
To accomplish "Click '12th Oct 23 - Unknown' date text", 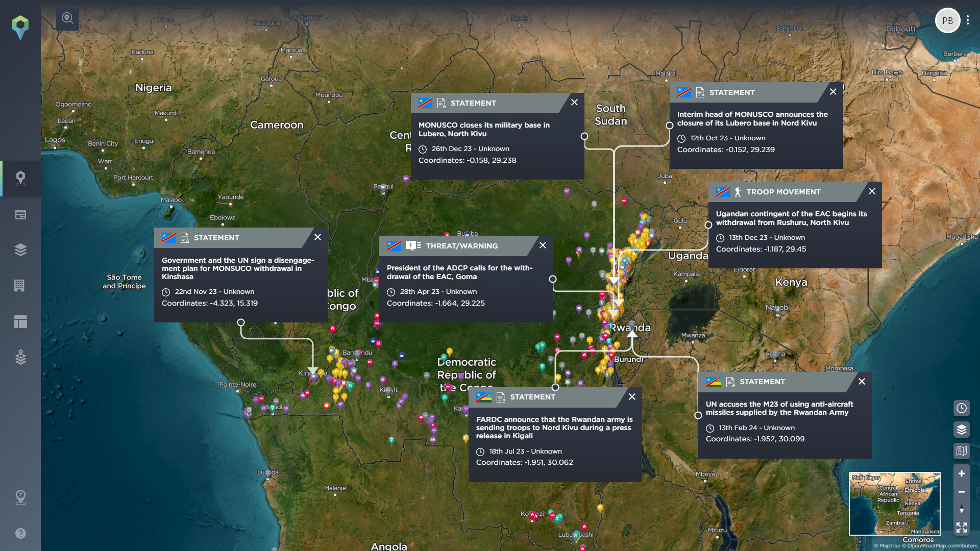I will [728, 138].
